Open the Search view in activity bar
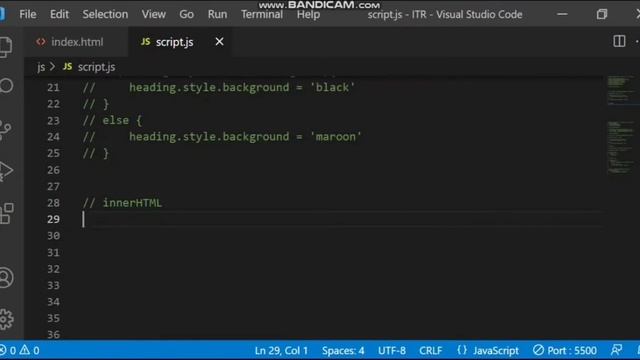The width and height of the screenshot is (640, 360). [x=6, y=86]
